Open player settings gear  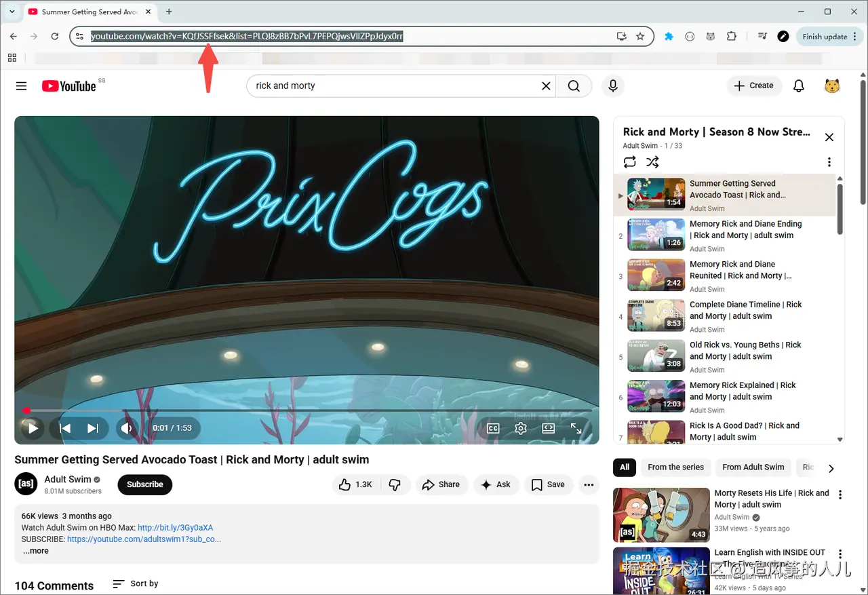coord(521,428)
